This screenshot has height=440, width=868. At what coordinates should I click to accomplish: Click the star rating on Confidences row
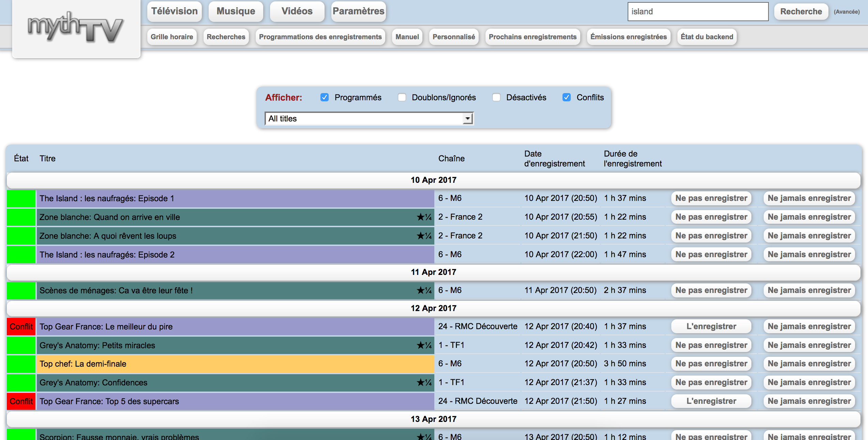click(x=424, y=383)
